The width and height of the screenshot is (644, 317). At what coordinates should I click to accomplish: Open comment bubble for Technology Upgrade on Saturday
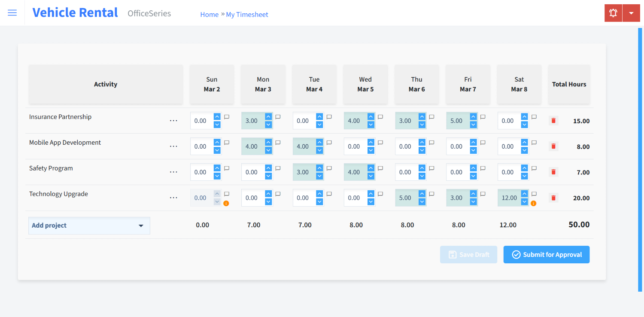tap(534, 194)
